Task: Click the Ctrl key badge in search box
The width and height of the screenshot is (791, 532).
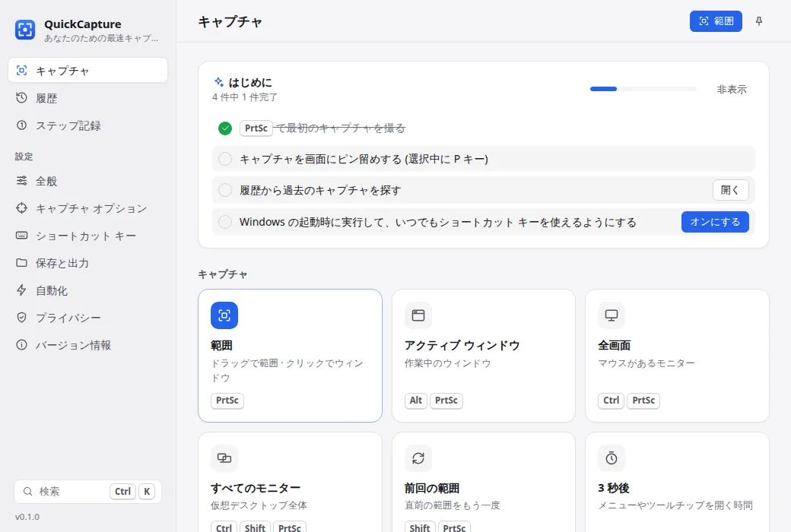Action: (122, 491)
